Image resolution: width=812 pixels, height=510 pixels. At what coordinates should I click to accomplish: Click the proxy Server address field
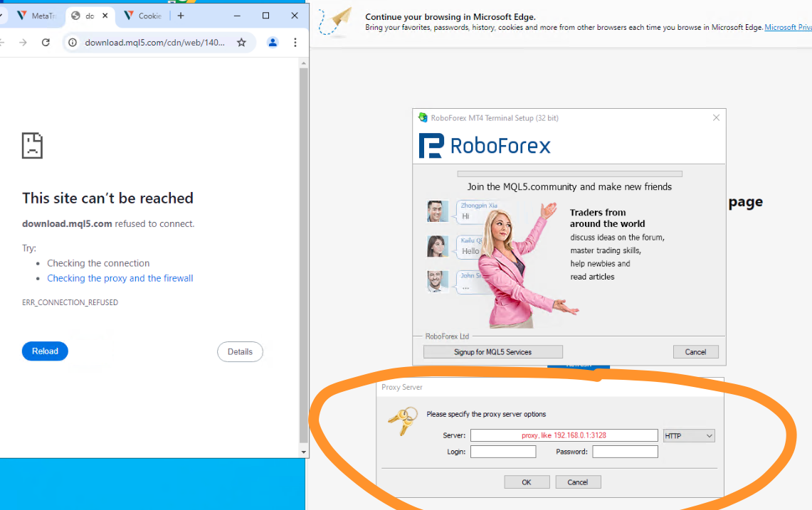pos(564,435)
